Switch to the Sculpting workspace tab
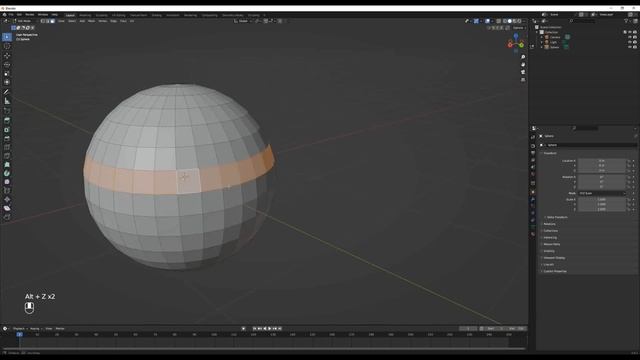Image resolution: width=640 pixels, height=360 pixels. pos(102,15)
